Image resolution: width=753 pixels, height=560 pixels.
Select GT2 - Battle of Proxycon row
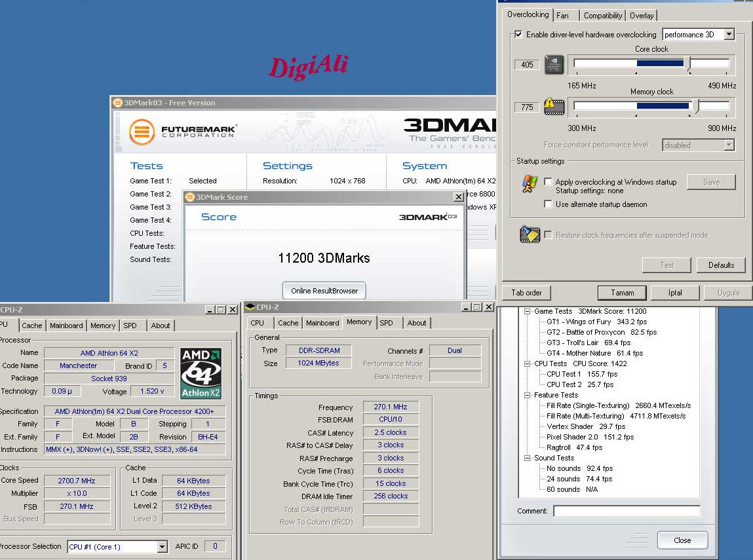tap(601, 332)
